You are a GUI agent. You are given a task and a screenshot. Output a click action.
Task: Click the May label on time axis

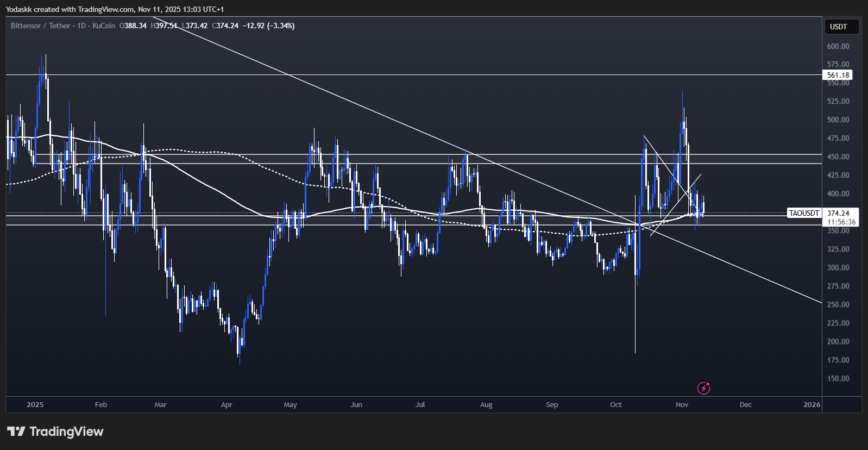coord(291,404)
